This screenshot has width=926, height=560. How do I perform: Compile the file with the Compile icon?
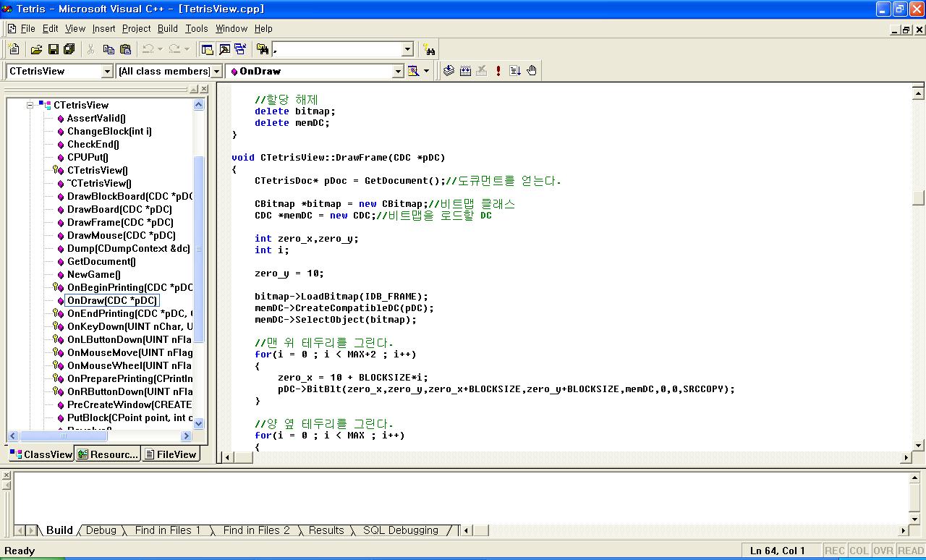[449, 71]
